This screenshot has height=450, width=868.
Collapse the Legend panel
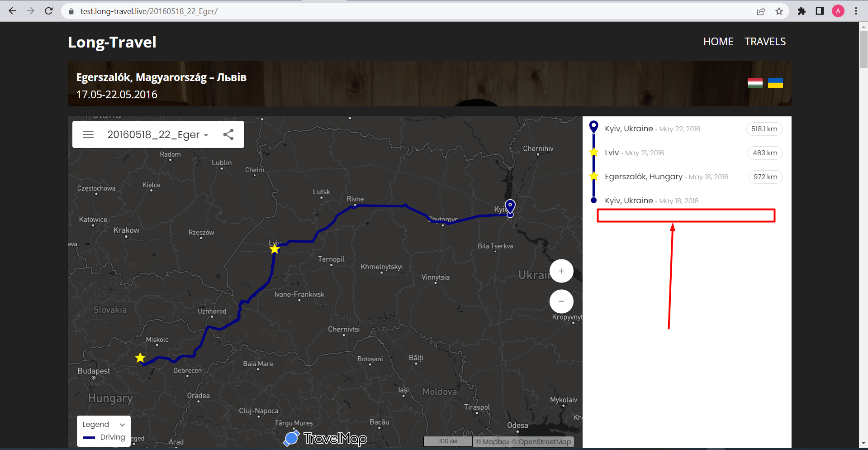(x=122, y=425)
